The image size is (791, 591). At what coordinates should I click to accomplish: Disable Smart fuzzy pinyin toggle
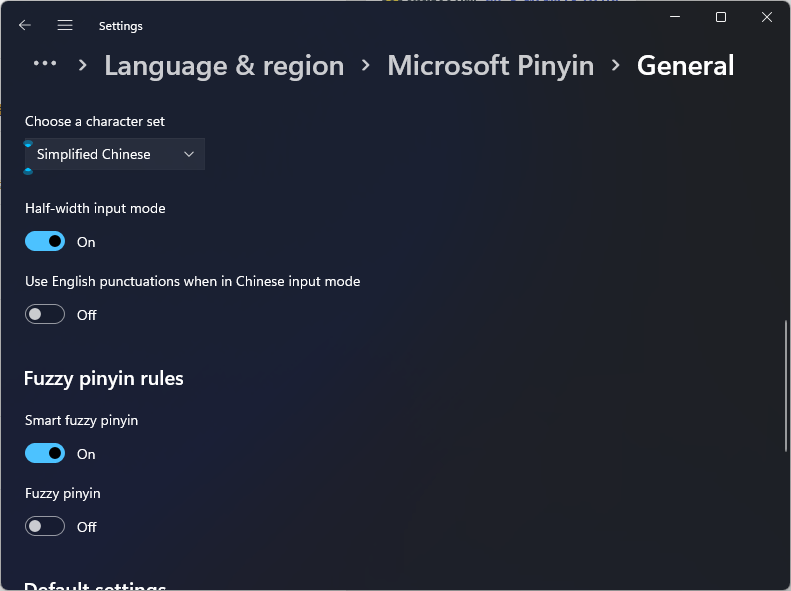(x=45, y=453)
